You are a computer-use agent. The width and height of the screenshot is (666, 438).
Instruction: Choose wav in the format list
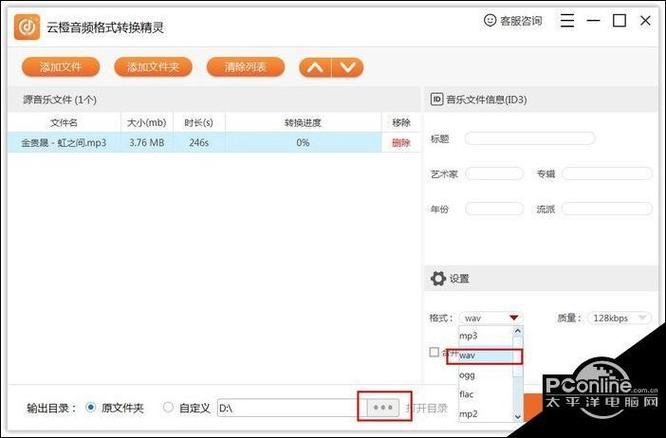485,356
